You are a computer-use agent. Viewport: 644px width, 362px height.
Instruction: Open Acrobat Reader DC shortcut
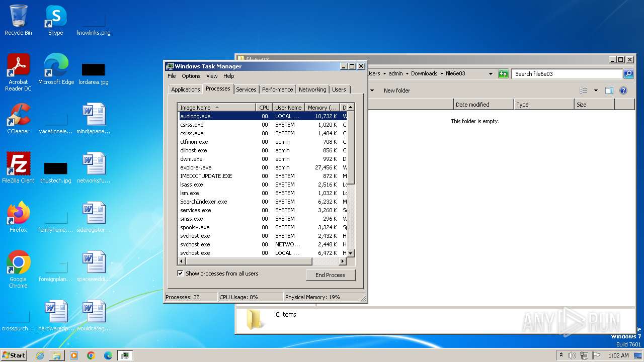[x=18, y=72]
